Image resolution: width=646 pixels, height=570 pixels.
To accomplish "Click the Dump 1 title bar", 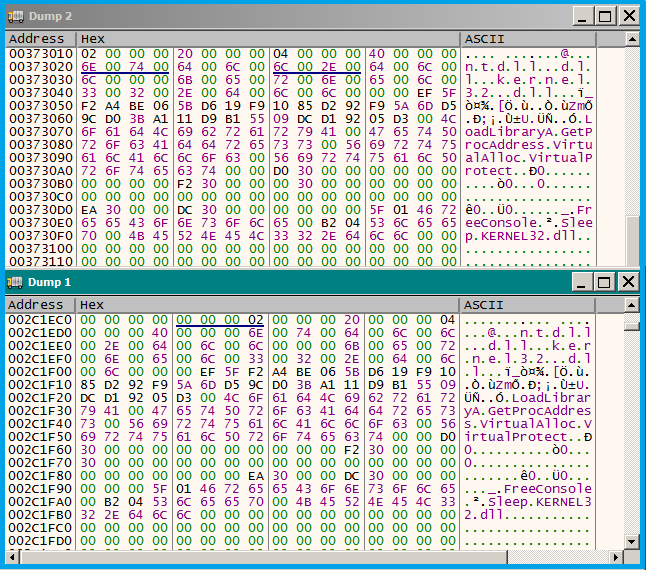I will click(x=300, y=282).
